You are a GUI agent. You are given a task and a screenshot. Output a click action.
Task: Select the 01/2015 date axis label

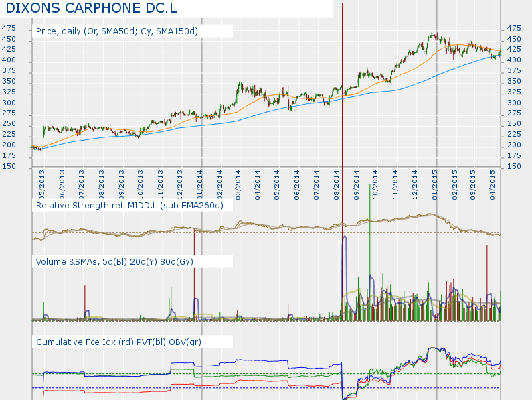(434, 185)
